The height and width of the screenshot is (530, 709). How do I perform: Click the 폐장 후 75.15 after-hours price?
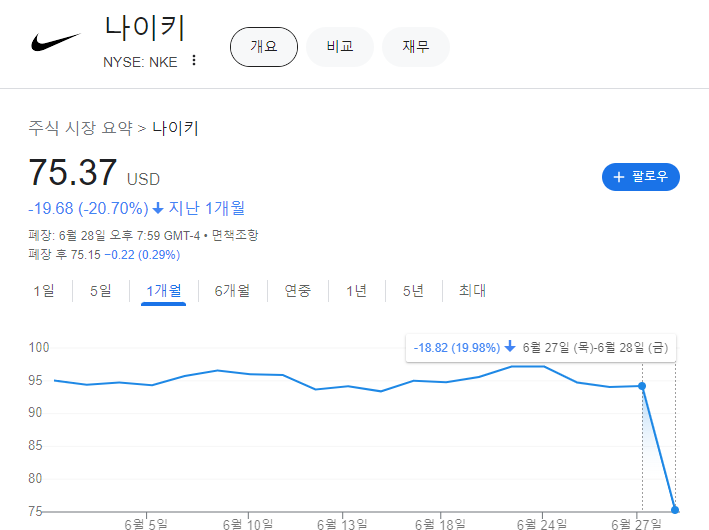(64, 255)
